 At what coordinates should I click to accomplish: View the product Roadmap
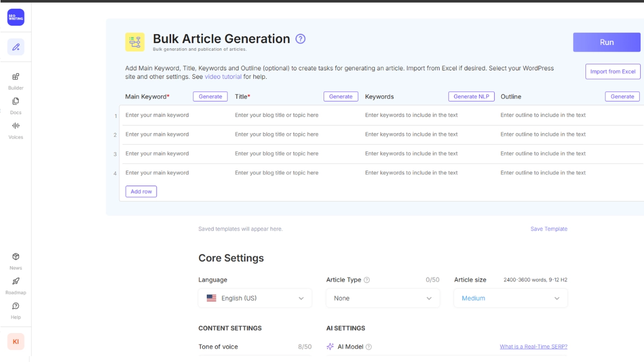tap(16, 285)
